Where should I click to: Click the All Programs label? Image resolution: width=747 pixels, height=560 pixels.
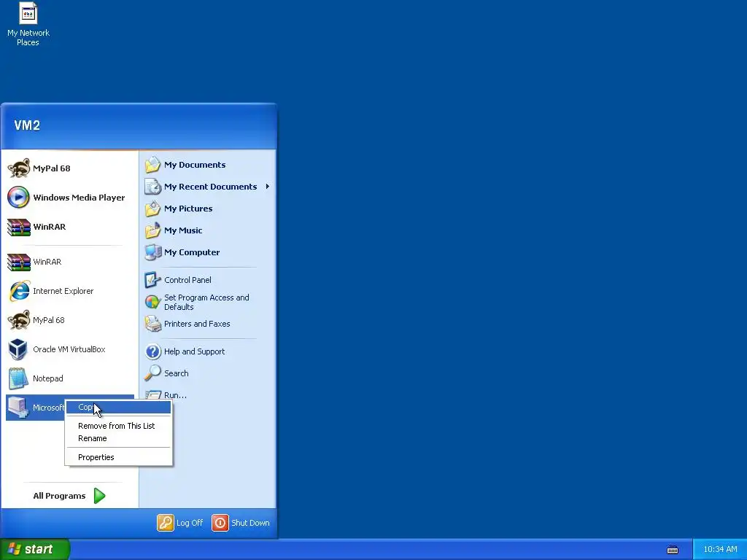[59, 496]
